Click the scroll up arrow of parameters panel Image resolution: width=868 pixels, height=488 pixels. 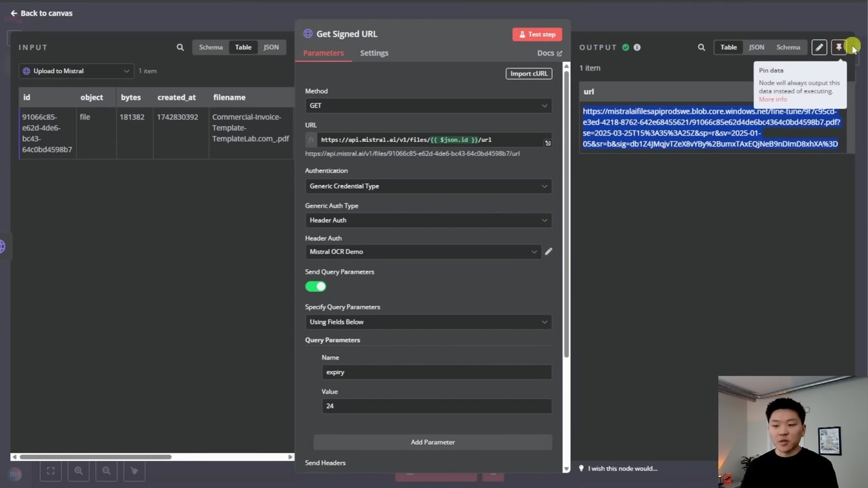click(x=566, y=66)
